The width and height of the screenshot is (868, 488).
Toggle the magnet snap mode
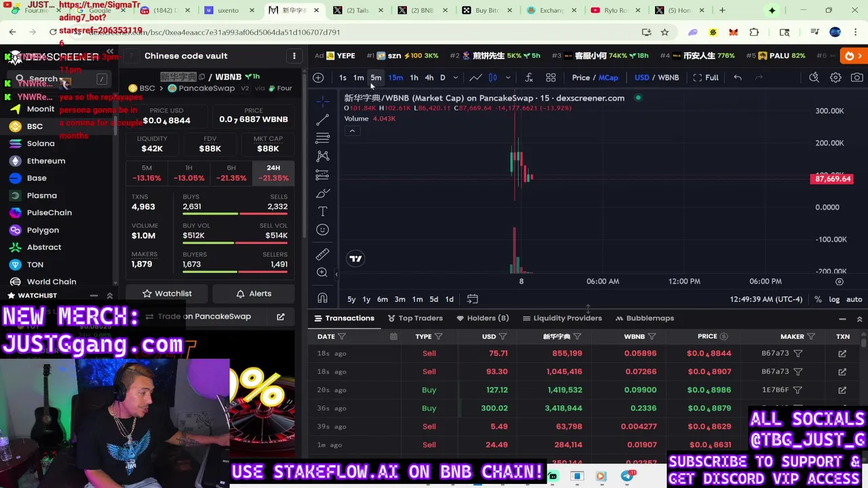[323, 298]
